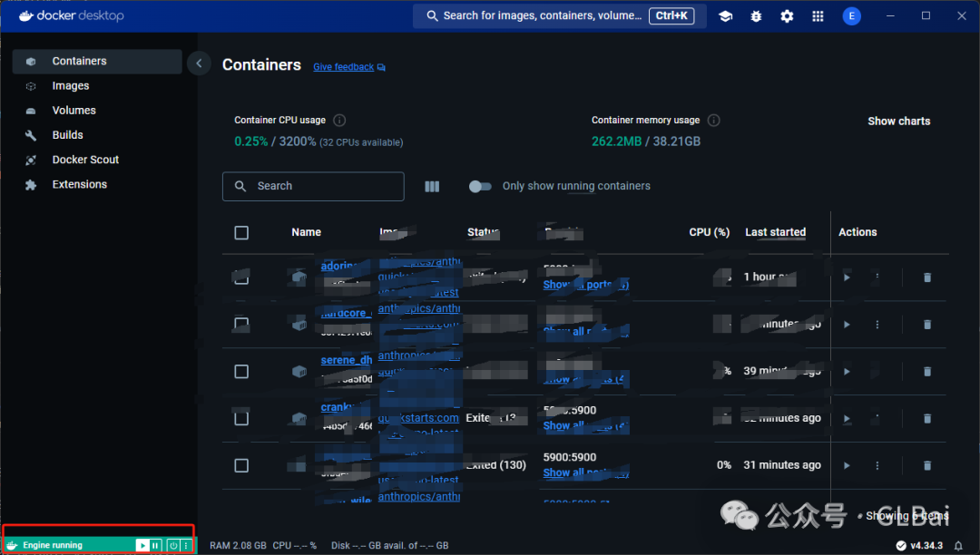Open more actions for the 31 minutes ago container
The image size is (980, 555).
(877, 465)
